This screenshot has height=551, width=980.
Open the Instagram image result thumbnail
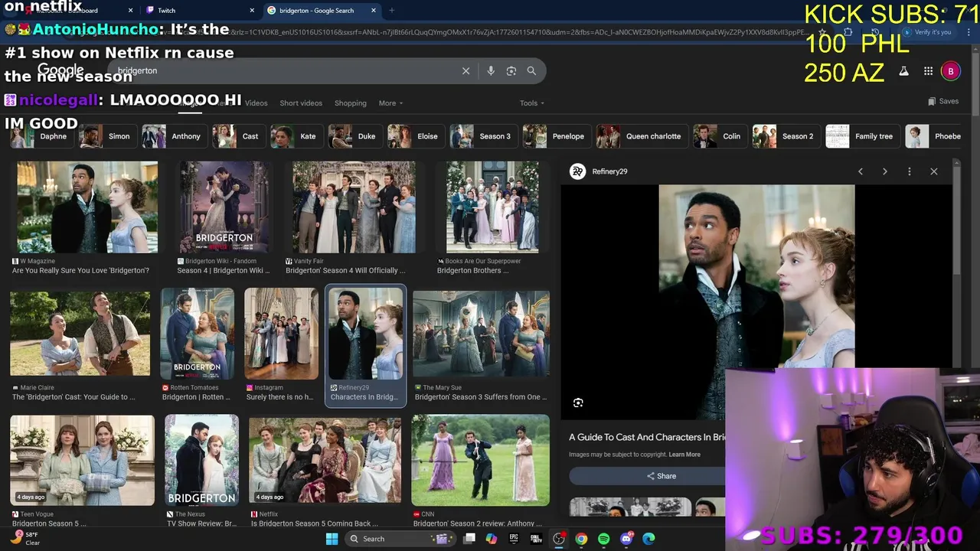coord(281,334)
